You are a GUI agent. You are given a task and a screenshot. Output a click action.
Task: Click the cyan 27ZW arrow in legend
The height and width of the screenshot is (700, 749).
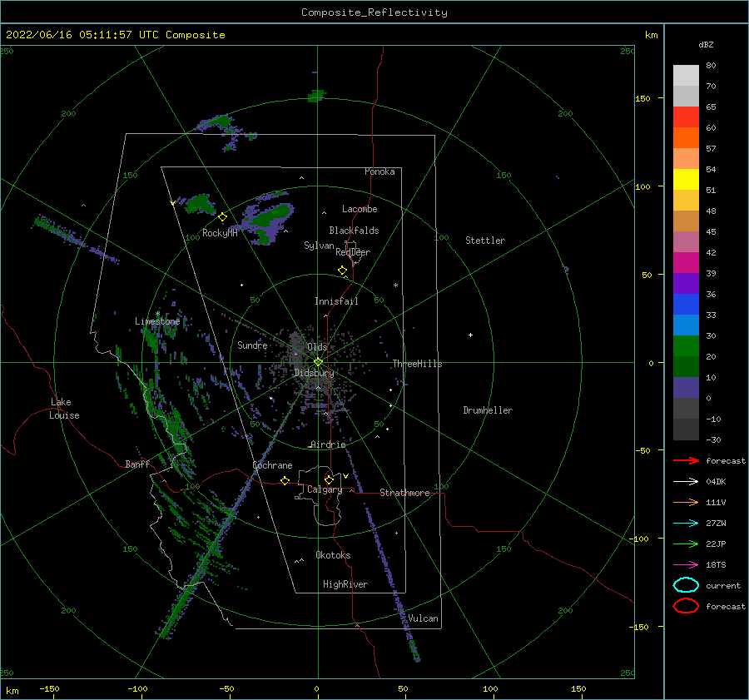coord(686,524)
